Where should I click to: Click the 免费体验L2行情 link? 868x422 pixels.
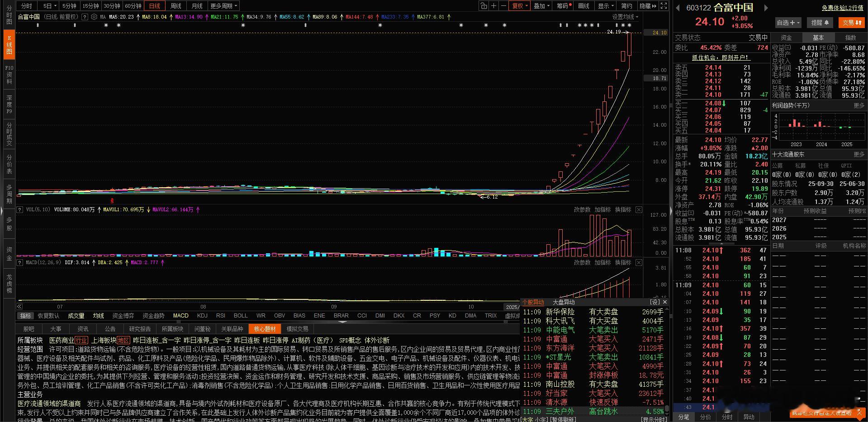coord(842,8)
